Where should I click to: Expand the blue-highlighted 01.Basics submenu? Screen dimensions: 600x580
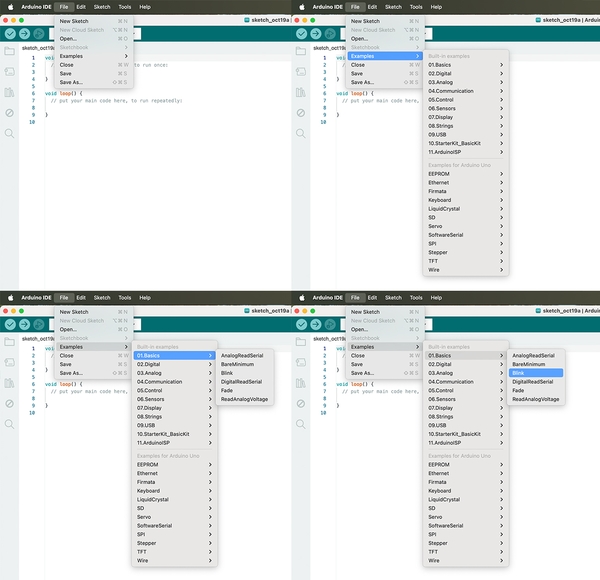175,355
